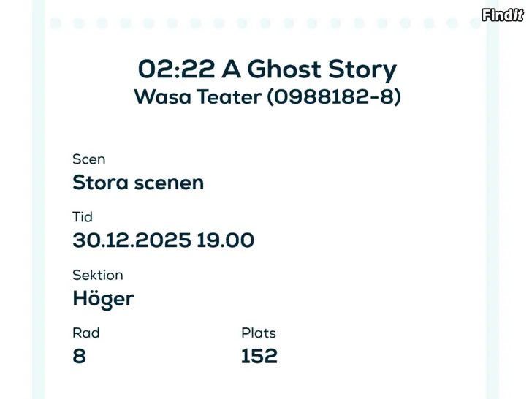The width and height of the screenshot is (532, 399).
Task: Select the row number 8
Action: click(79, 357)
